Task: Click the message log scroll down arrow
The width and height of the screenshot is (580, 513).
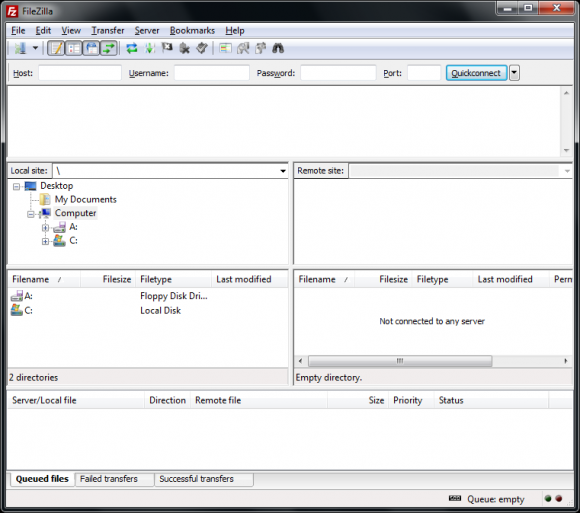Action: pos(566,150)
